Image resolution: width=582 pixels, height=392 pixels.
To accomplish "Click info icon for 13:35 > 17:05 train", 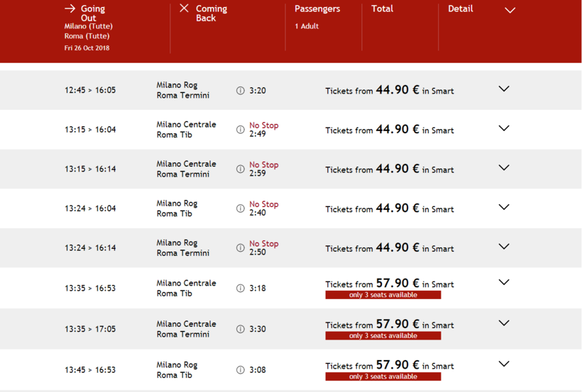I will pos(241,329).
